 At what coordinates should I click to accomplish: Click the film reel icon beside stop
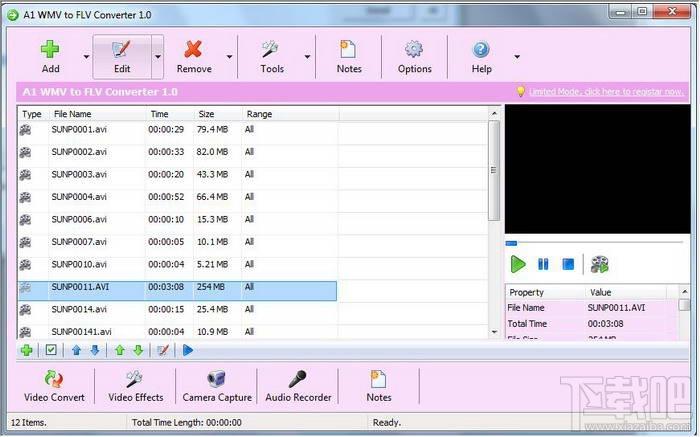coord(600,264)
